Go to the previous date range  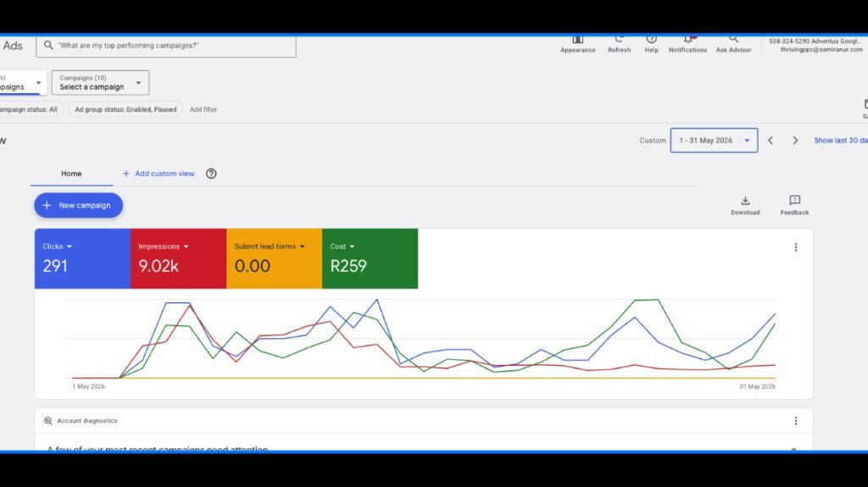[770, 141]
